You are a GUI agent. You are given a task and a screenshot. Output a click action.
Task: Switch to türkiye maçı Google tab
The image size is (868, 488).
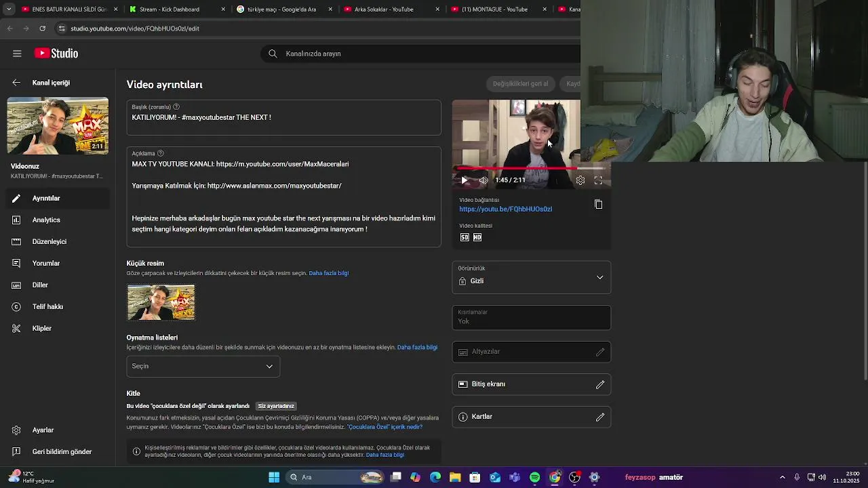coord(283,9)
